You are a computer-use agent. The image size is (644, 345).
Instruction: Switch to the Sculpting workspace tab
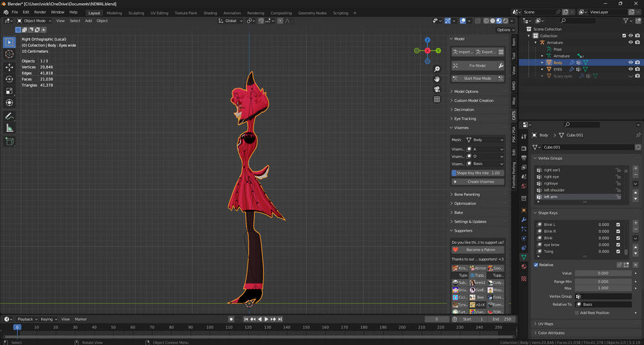(136, 13)
